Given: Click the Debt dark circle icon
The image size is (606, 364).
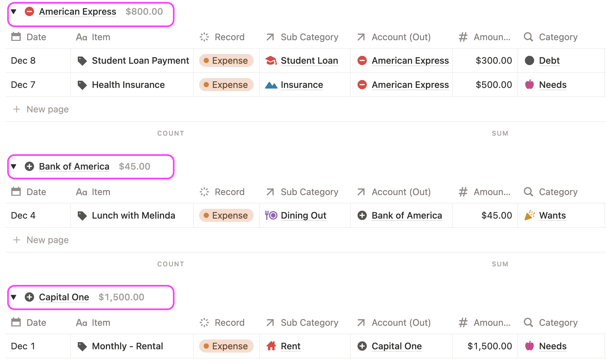Looking at the screenshot, I should [x=530, y=61].
